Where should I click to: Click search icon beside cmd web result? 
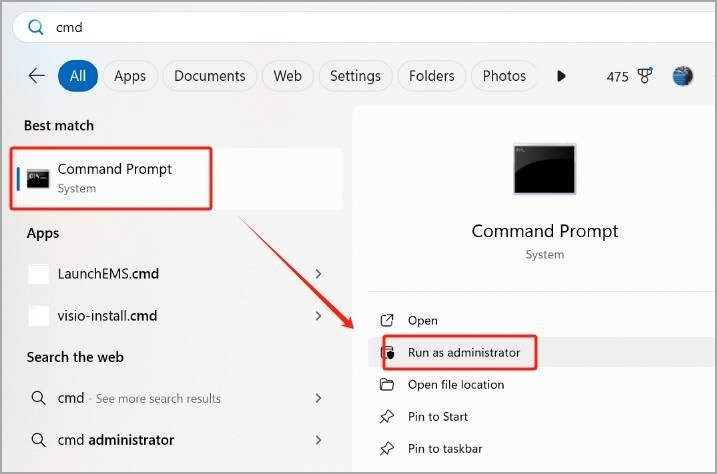[38, 398]
